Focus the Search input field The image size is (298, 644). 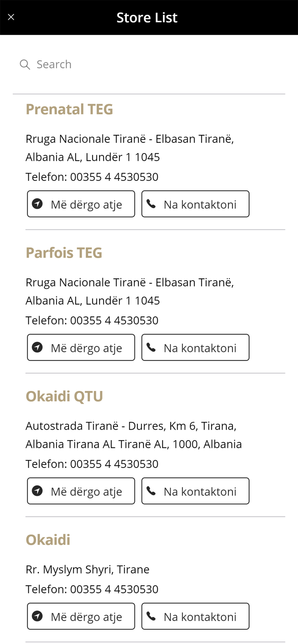coord(149,64)
